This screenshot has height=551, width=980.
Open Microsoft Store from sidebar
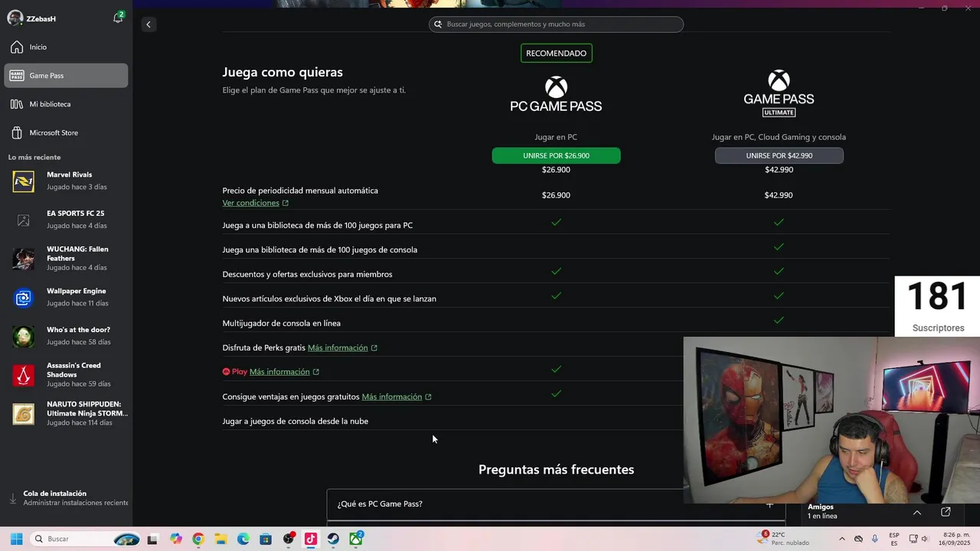[66, 132]
